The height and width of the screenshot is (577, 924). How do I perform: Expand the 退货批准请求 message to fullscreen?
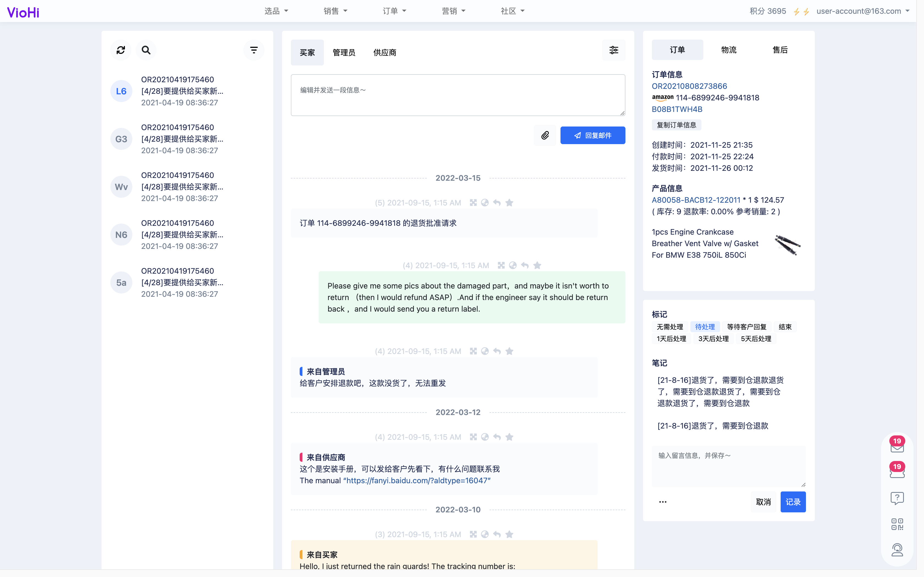[x=473, y=203]
